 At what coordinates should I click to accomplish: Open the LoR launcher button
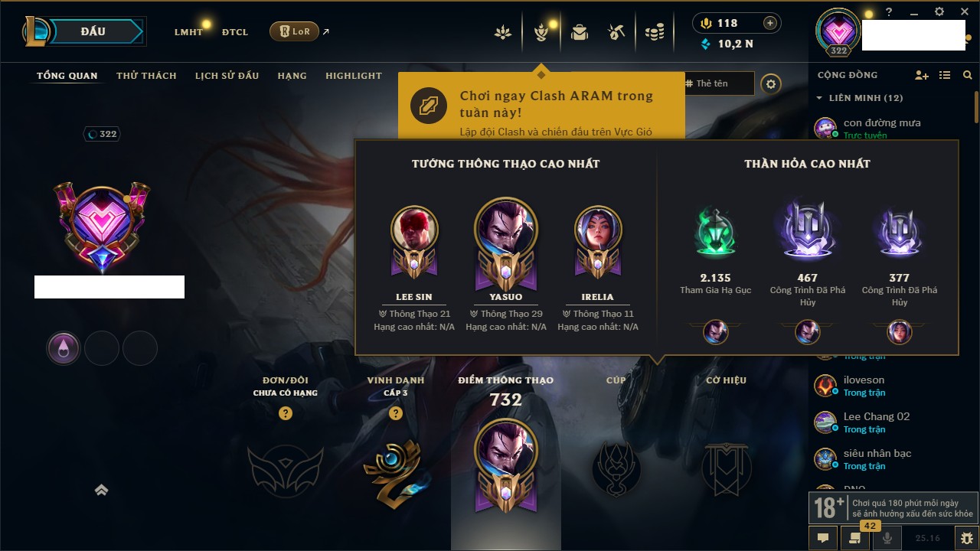pyautogui.click(x=294, y=31)
